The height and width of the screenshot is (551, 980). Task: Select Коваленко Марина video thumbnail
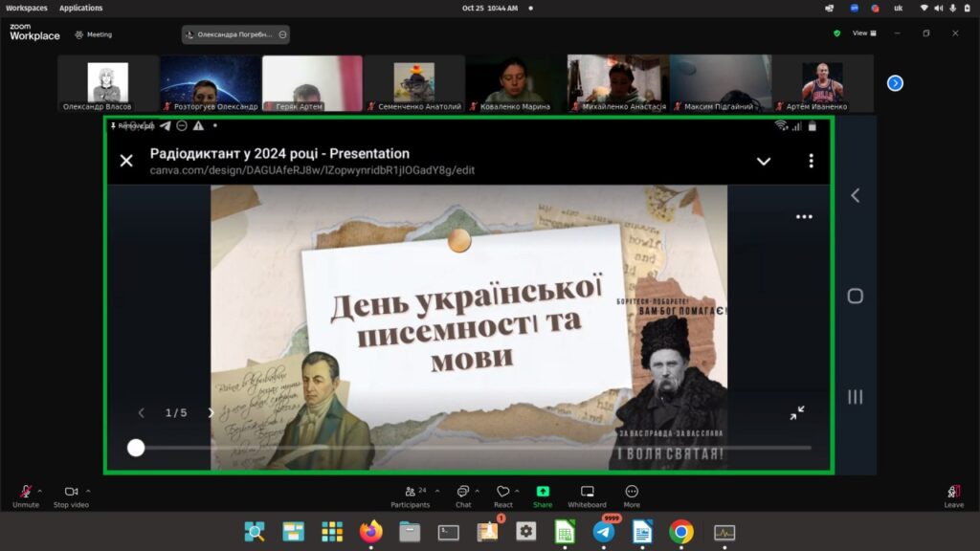516,83
